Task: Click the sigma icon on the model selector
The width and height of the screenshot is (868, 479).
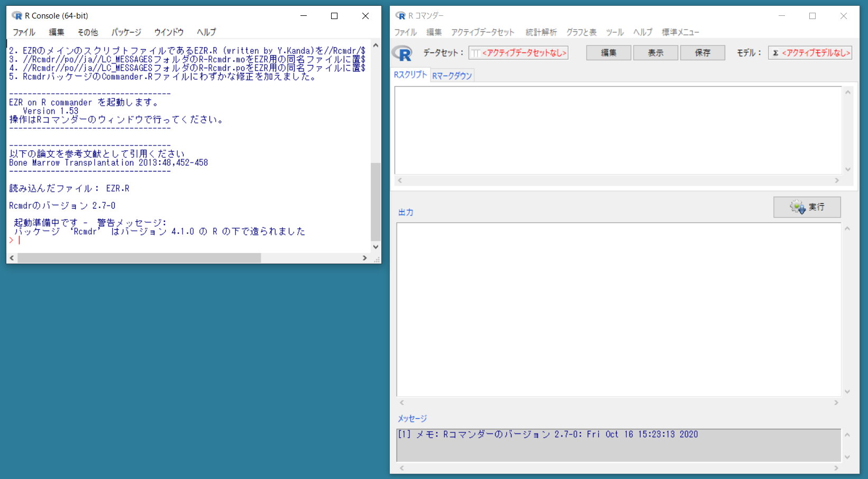Action: pos(774,52)
